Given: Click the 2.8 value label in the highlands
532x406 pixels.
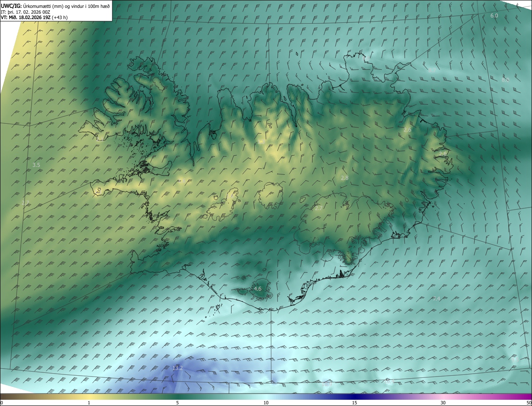Looking at the screenshot, I should point(345,178).
